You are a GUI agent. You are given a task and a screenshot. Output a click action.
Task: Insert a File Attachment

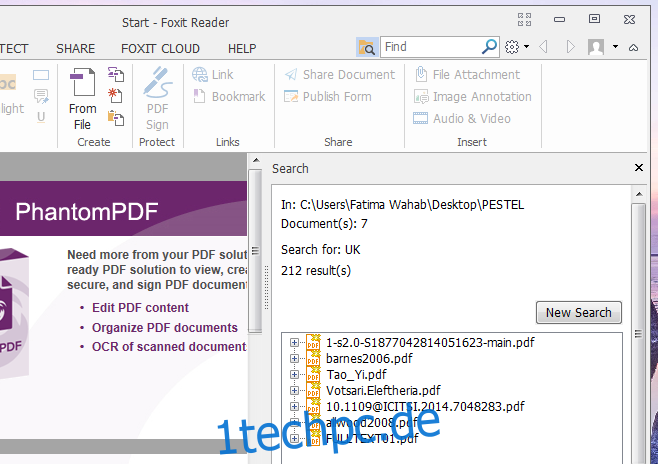[x=467, y=75]
